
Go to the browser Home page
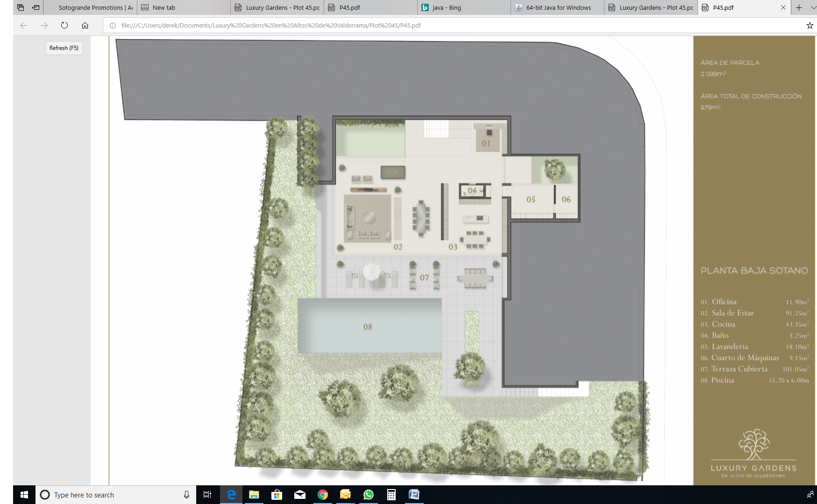[x=85, y=26]
